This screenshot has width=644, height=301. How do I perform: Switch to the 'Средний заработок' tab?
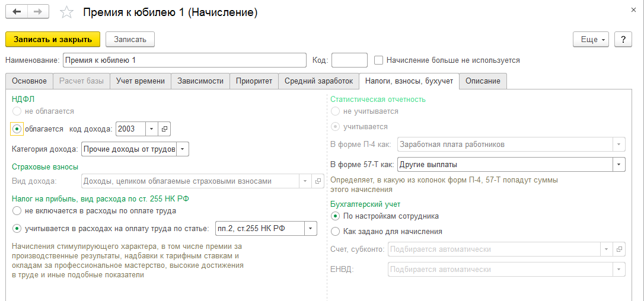[x=318, y=81]
